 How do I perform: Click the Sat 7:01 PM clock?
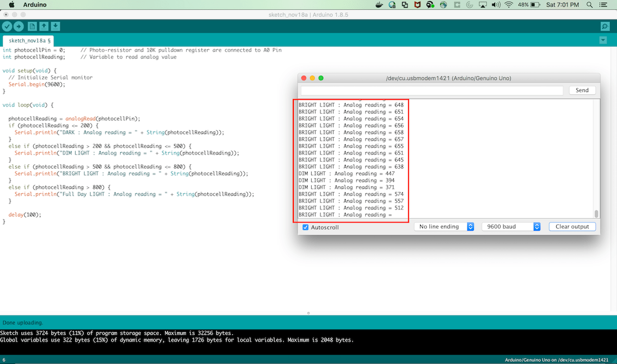[562, 5]
